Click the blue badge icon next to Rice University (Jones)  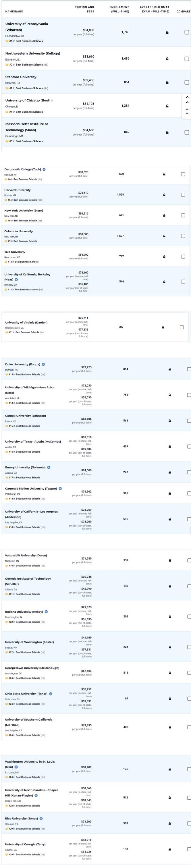coord(41,819)
